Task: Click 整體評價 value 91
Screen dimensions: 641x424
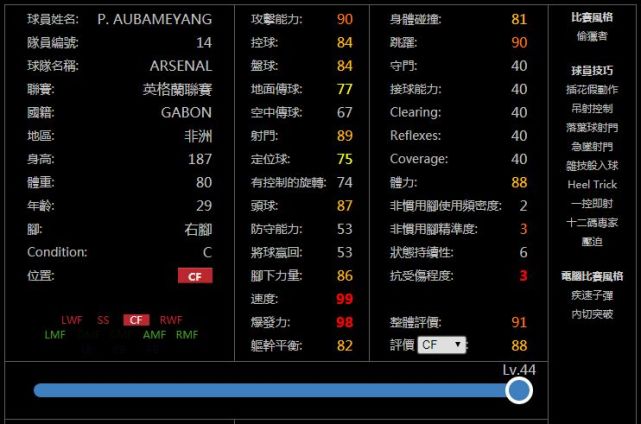Action: pos(519,322)
